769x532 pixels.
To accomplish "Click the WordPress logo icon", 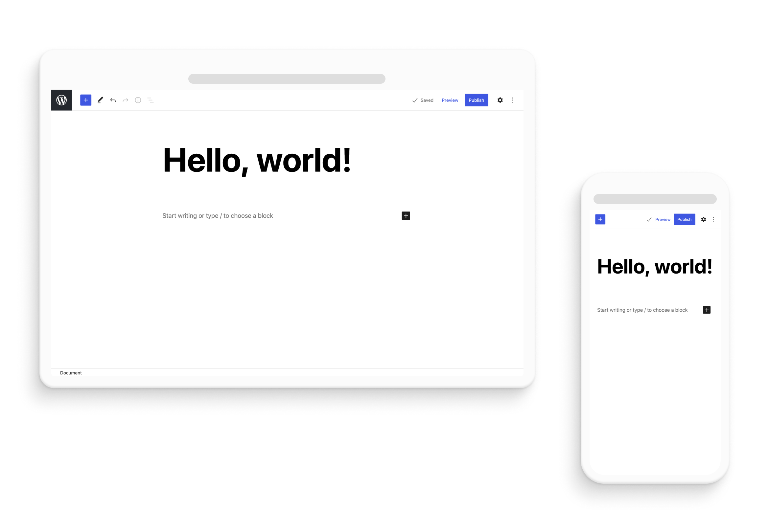I will click(61, 100).
